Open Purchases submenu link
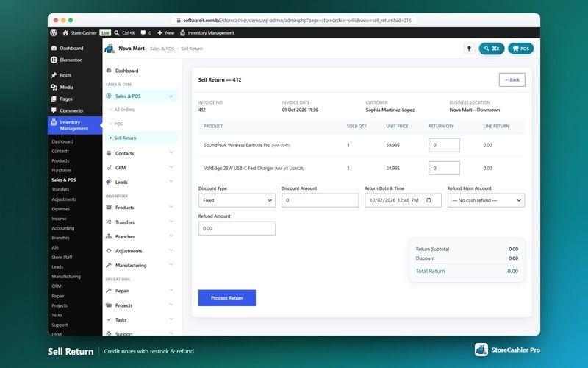The width and height of the screenshot is (588, 368). tap(62, 170)
